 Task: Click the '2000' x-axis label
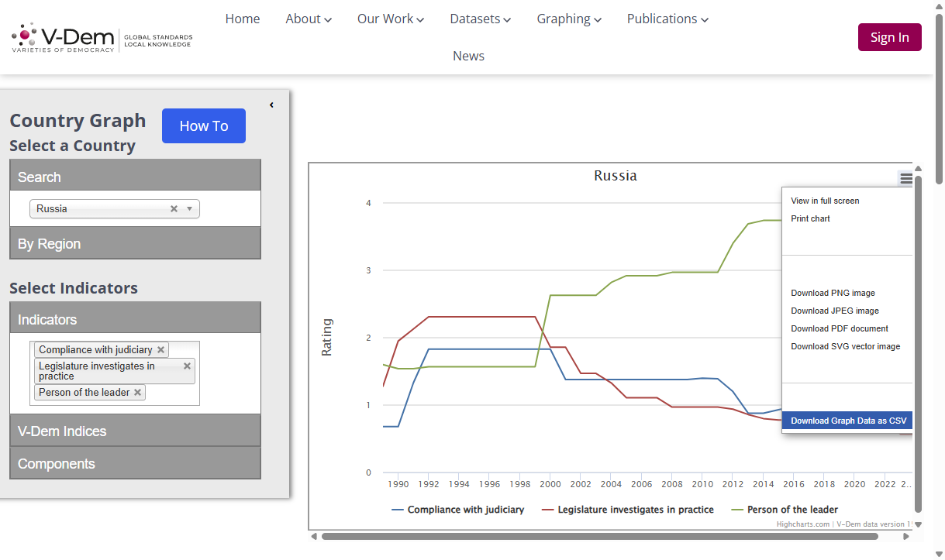(x=550, y=484)
